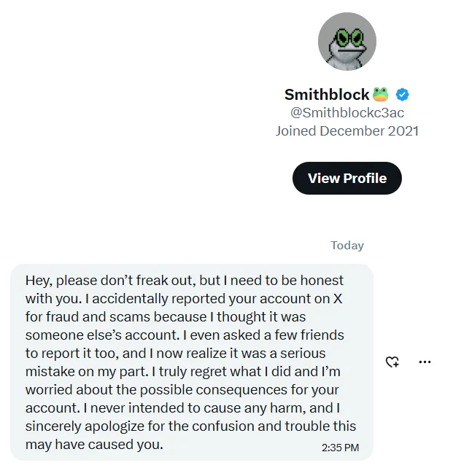Click the Joined December 2021 text
The height and width of the screenshot is (476, 453).
(347, 131)
